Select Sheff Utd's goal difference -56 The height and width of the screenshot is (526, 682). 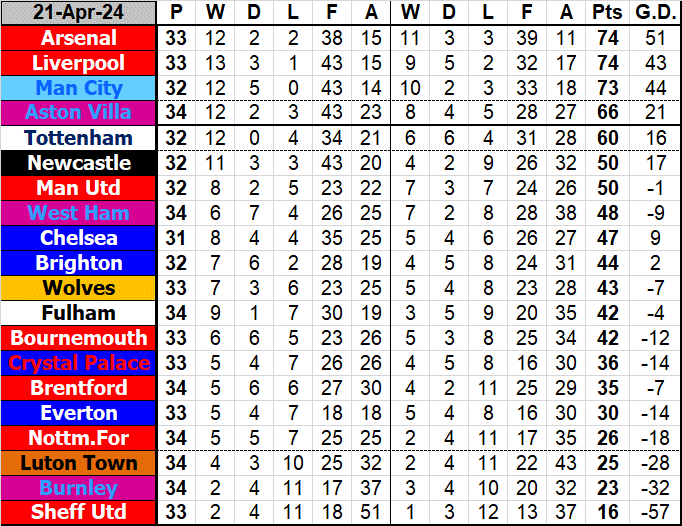pos(652,512)
